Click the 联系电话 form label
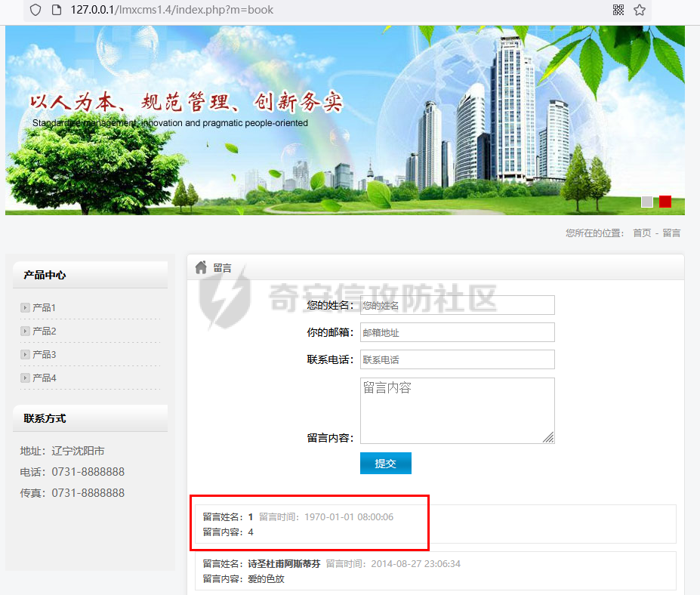The width and height of the screenshot is (700, 595). (330, 359)
